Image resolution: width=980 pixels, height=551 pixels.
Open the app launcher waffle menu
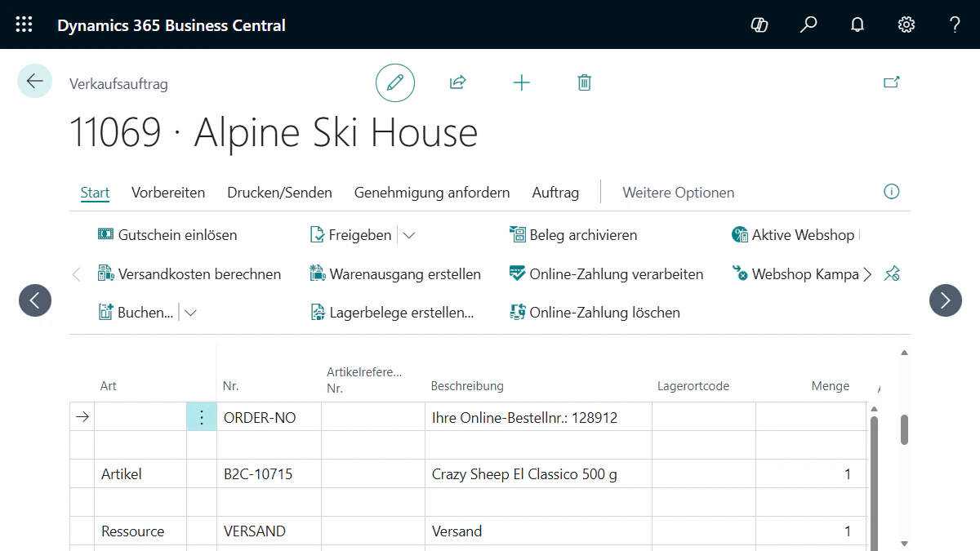pos(24,24)
